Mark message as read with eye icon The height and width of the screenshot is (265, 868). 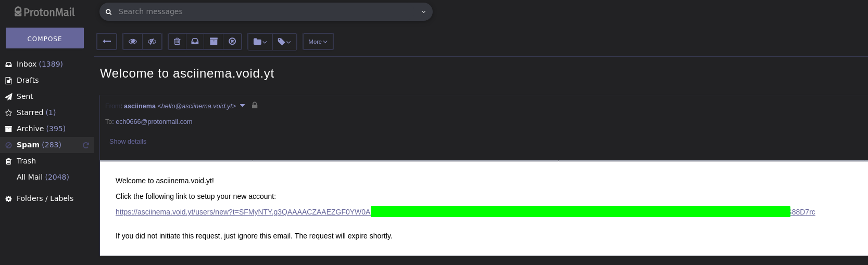(133, 42)
